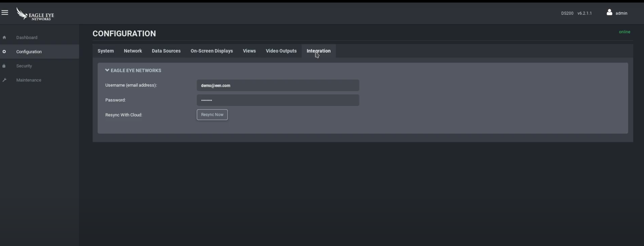Click the CONFIGURATION page heading

point(124,33)
